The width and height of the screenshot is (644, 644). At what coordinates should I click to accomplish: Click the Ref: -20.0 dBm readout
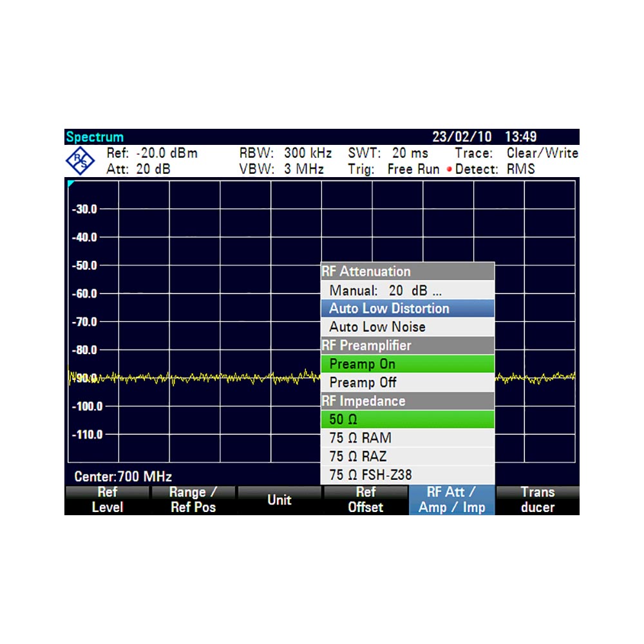152,153
